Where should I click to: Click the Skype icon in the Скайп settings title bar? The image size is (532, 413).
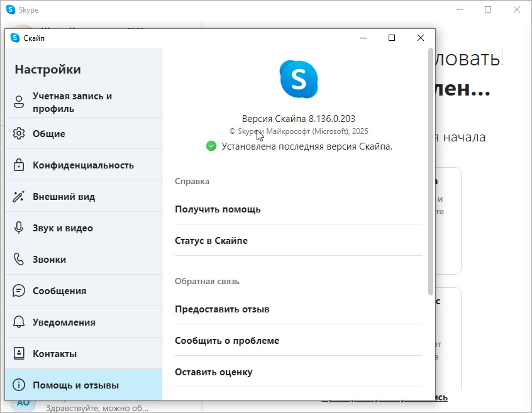coord(15,38)
